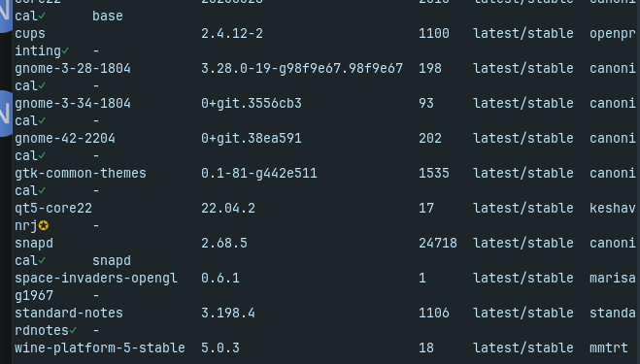Click the green checkmark before the word base
This screenshot has height=364, width=640.
(42, 16)
